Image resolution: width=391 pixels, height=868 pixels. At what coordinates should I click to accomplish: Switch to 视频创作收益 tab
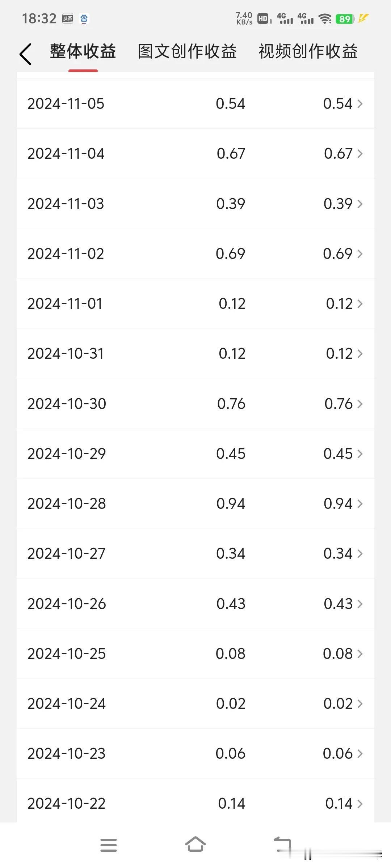[308, 51]
